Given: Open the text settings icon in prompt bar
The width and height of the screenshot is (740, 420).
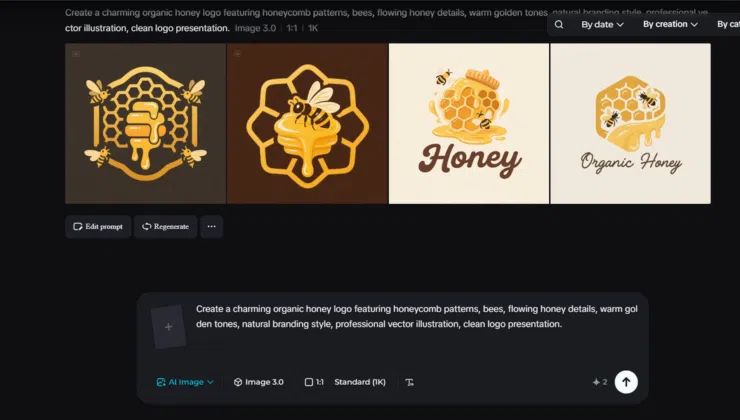Looking at the screenshot, I should pos(409,382).
